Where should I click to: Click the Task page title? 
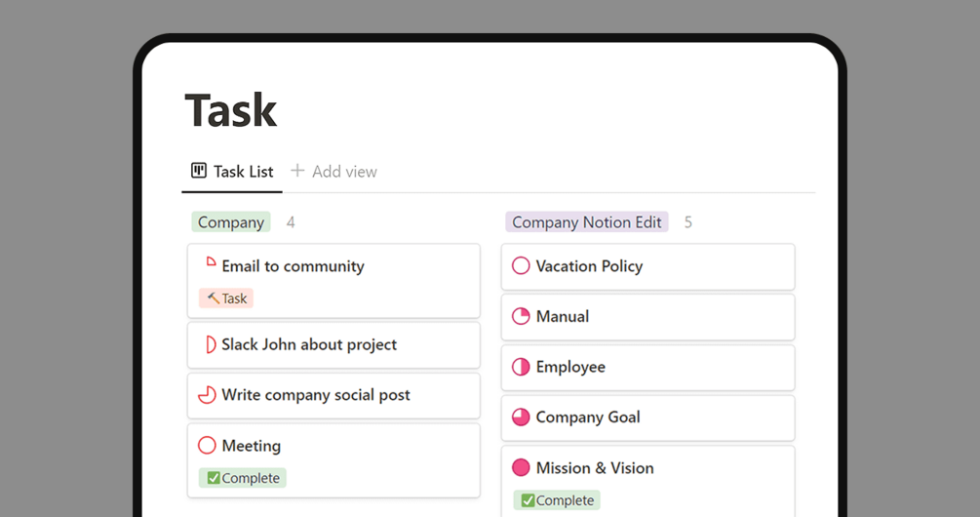click(x=231, y=110)
